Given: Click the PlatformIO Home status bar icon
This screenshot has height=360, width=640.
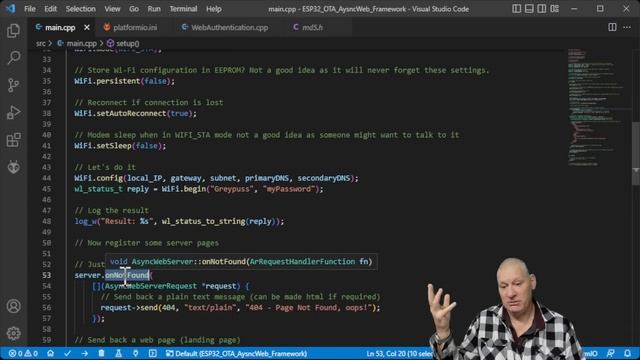Looking at the screenshot, I should [x=51, y=353].
